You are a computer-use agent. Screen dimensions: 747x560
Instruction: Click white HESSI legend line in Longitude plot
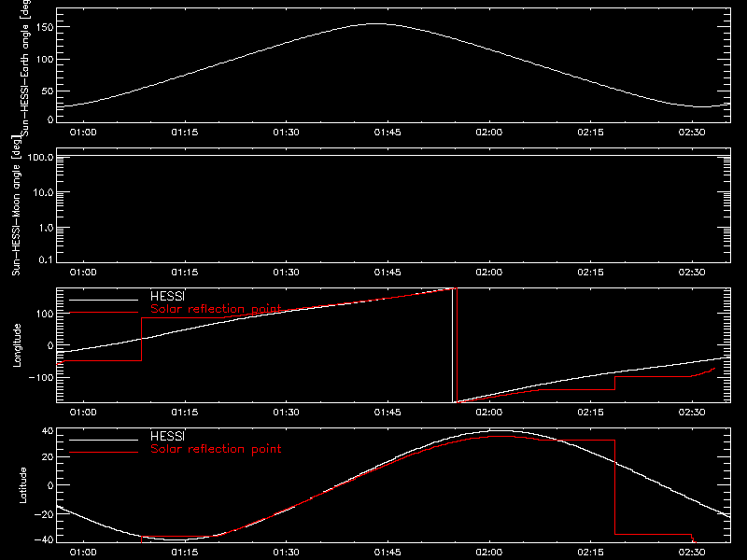(104, 300)
